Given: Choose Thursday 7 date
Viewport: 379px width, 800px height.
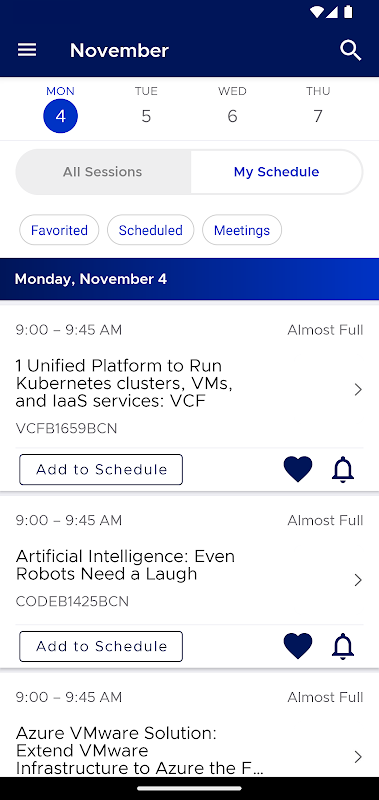Looking at the screenshot, I should pos(318,108).
